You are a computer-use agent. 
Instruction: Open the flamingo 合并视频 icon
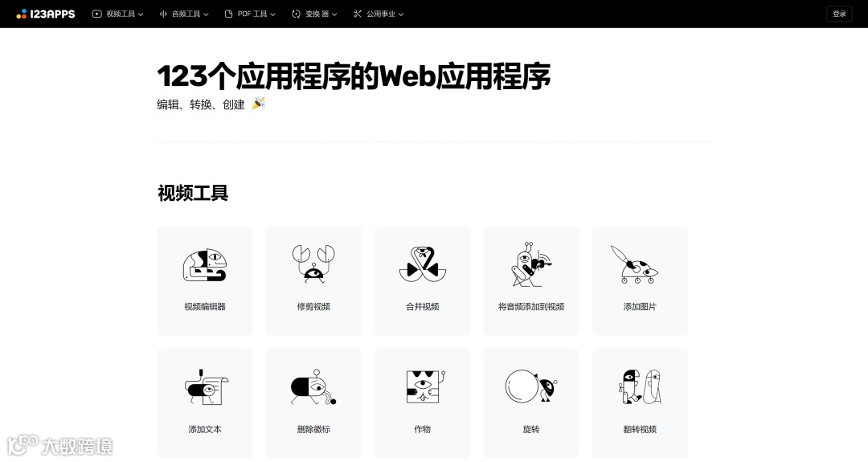tap(423, 264)
